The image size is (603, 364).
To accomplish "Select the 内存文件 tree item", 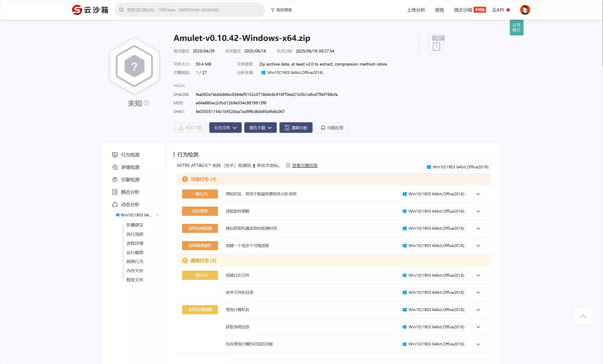I will point(135,271).
